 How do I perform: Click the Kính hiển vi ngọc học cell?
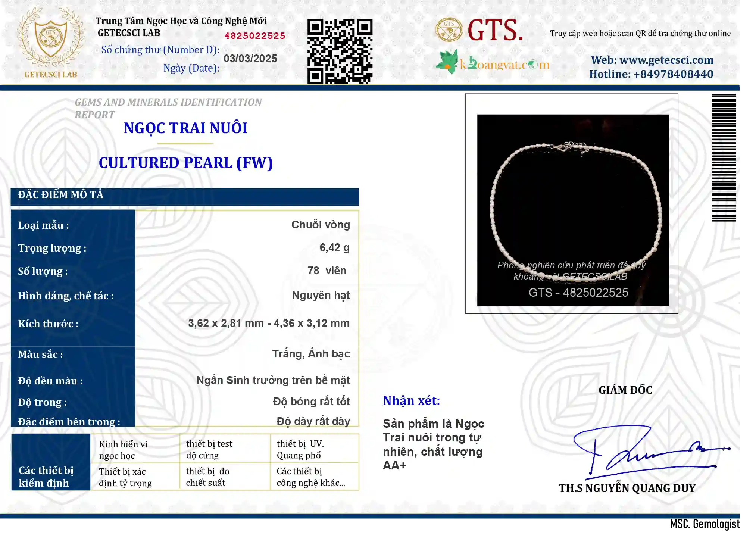(x=135, y=449)
